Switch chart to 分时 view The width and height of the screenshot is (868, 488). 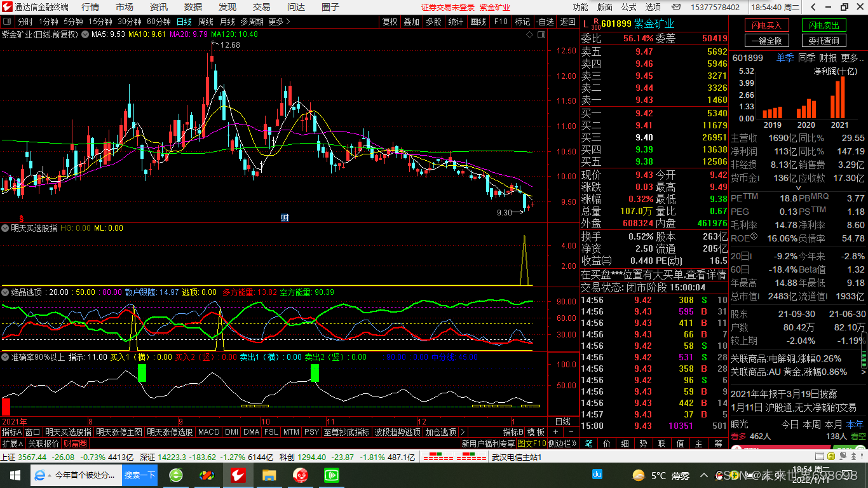coord(25,22)
